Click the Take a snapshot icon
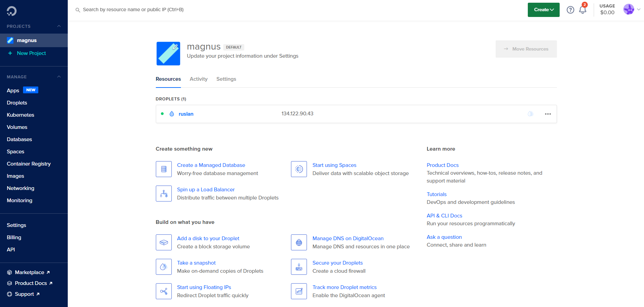 164,267
